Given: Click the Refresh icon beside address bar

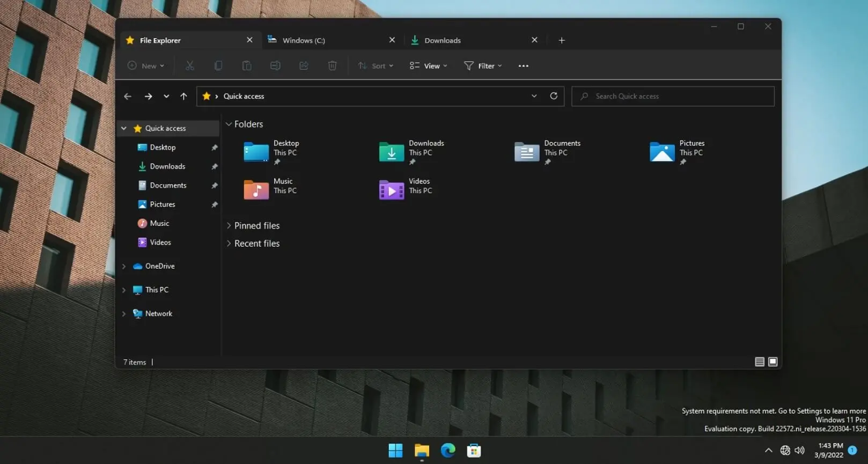Looking at the screenshot, I should [554, 96].
